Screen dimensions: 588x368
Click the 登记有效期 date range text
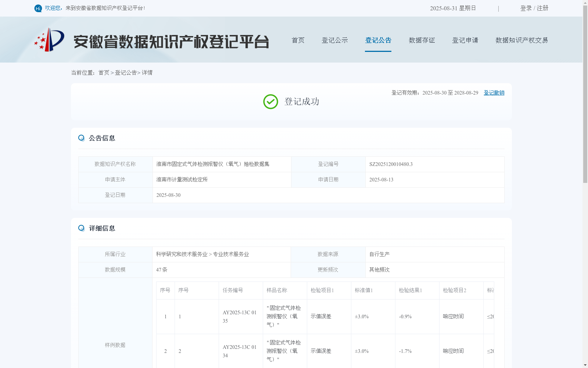(435, 93)
